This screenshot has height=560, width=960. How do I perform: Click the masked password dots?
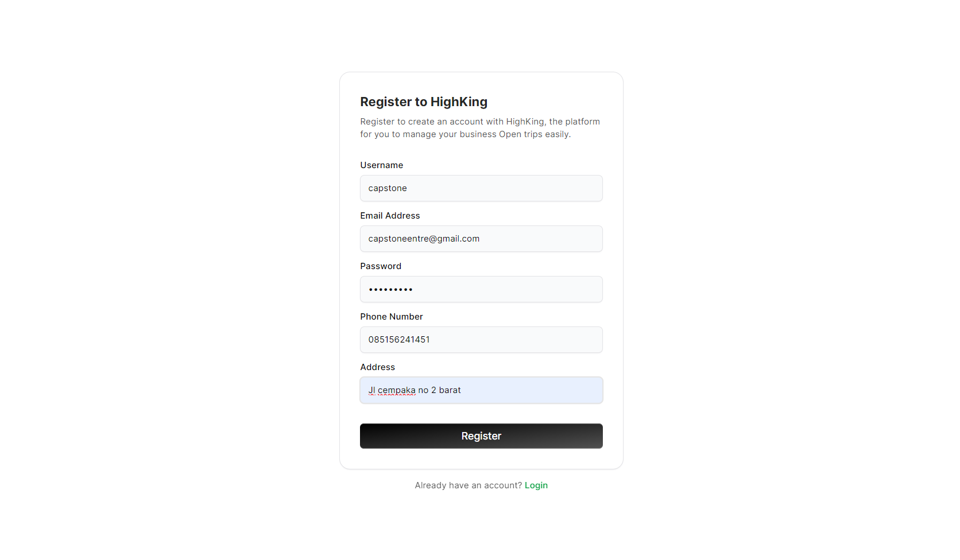point(390,290)
